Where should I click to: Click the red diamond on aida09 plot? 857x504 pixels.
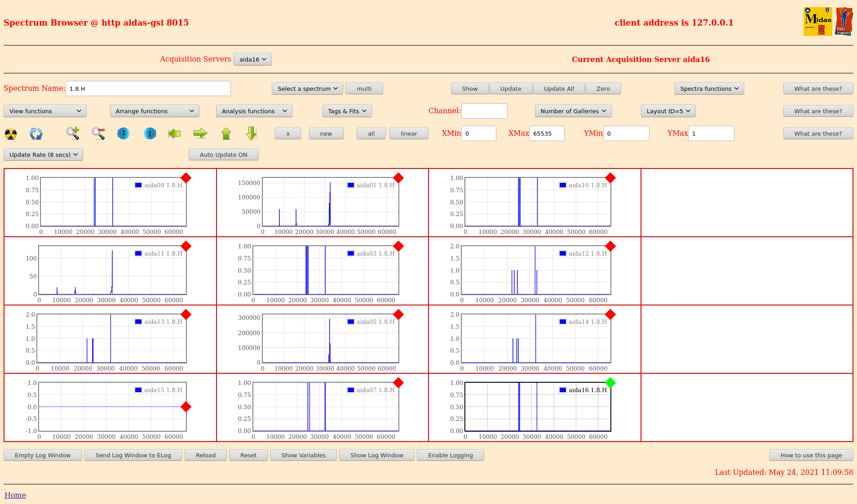click(186, 178)
